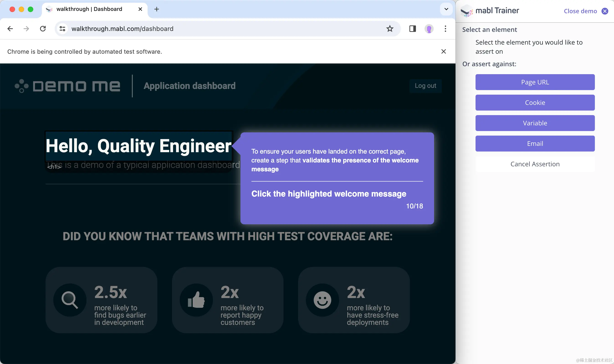Assert against Page URL

coord(535,82)
